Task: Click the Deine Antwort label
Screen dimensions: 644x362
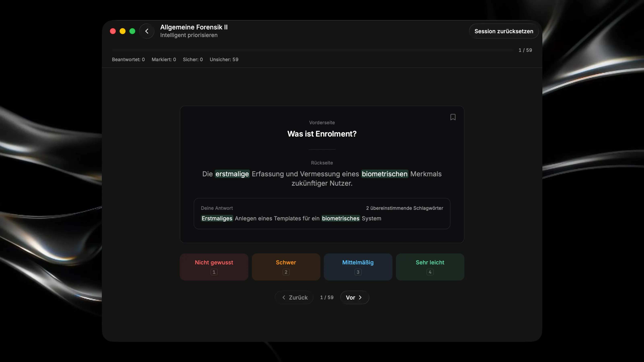Action: 217,208
